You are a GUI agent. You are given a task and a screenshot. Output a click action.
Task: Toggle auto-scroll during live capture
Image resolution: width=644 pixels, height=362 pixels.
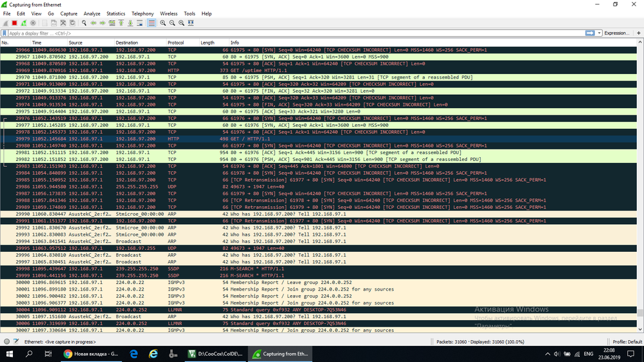pos(140,23)
